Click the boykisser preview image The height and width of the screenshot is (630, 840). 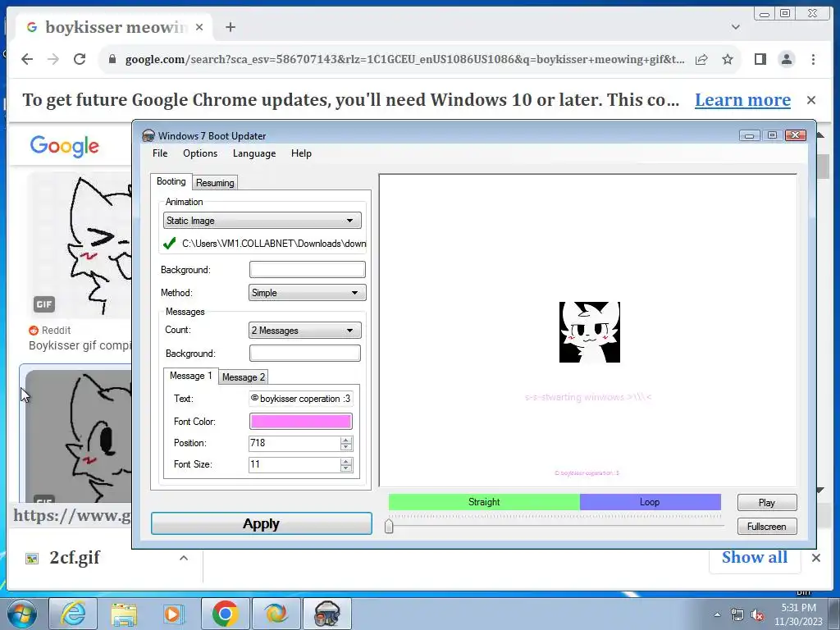(x=589, y=332)
